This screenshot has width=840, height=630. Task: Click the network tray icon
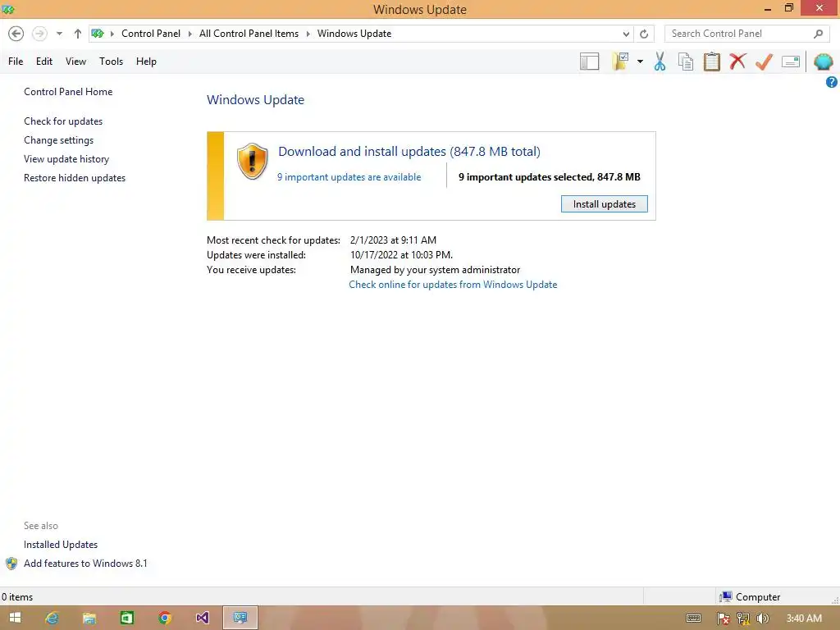point(743,619)
